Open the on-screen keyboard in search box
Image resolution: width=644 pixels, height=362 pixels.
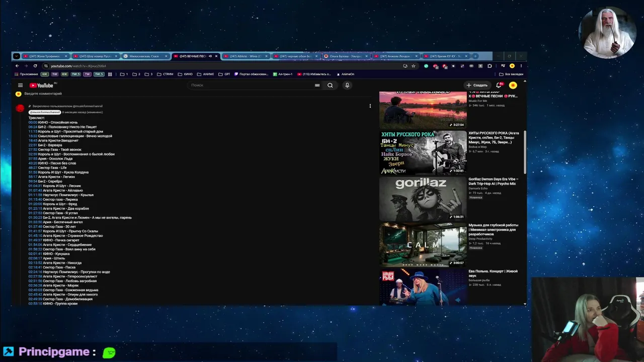pyautogui.click(x=317, y=85)
